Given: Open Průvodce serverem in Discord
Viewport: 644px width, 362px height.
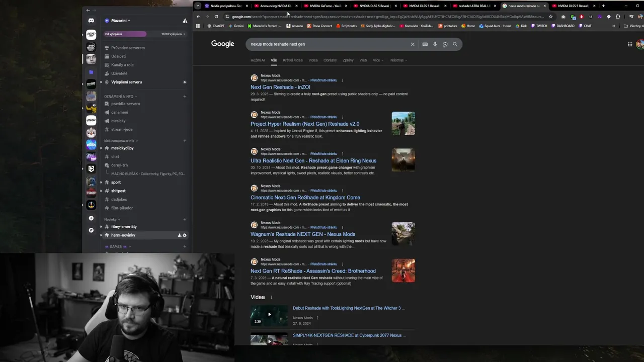Looking at the screenshot, I should (128, 48).
